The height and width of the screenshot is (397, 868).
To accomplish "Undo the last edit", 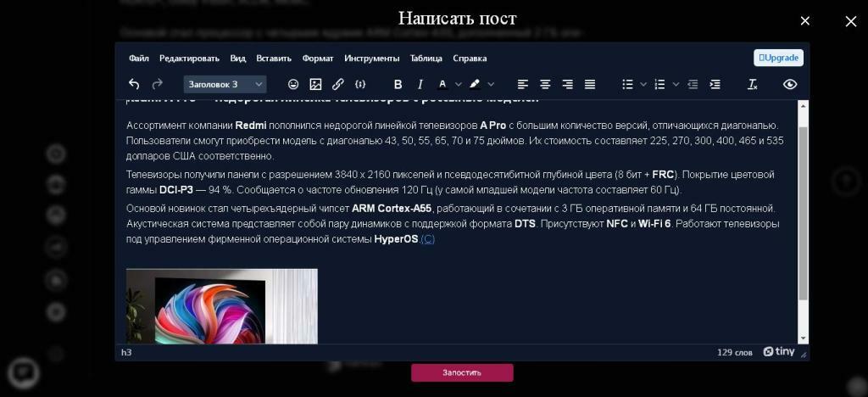I will pyautogui.click(x=134, y=84).
